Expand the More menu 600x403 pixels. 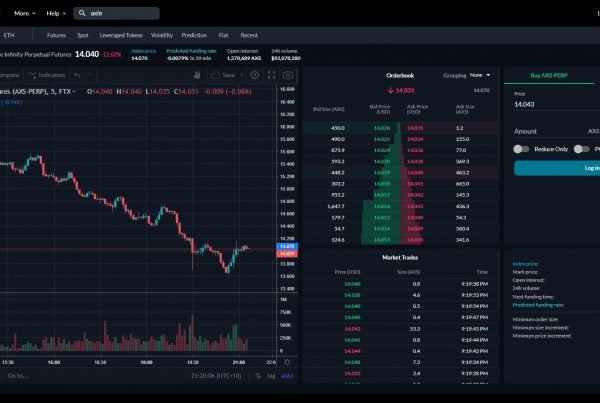tap(25, 13)
